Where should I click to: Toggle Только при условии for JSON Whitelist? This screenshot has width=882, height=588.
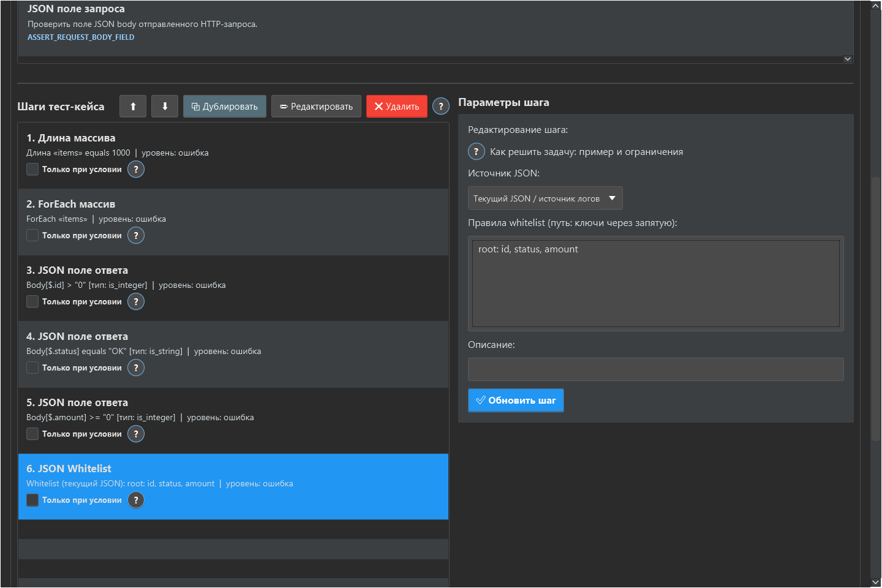coord(32,500)
